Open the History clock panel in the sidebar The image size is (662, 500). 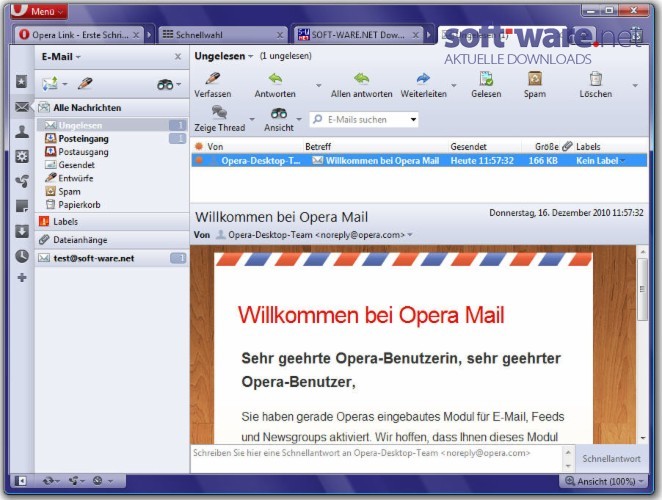(x=22, y=256)
